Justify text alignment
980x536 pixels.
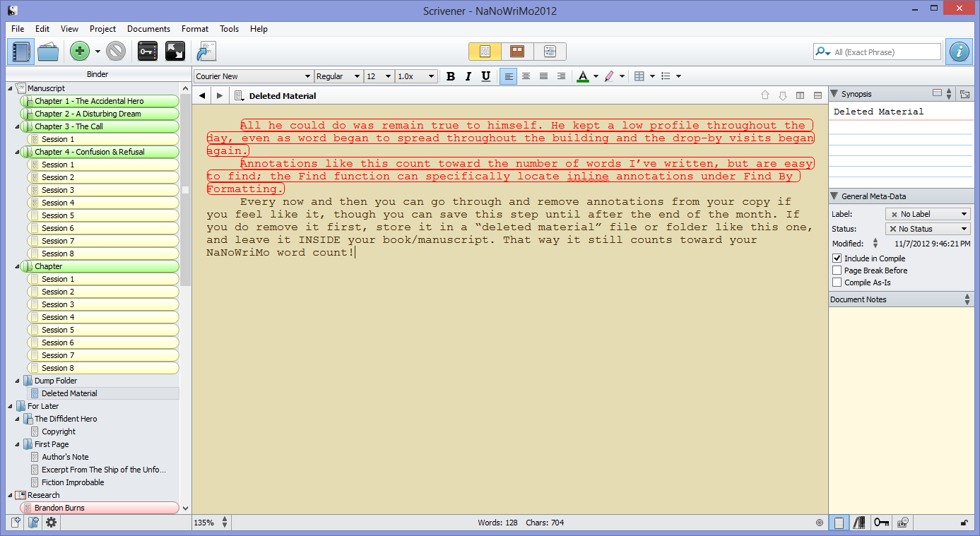[543, 76]
